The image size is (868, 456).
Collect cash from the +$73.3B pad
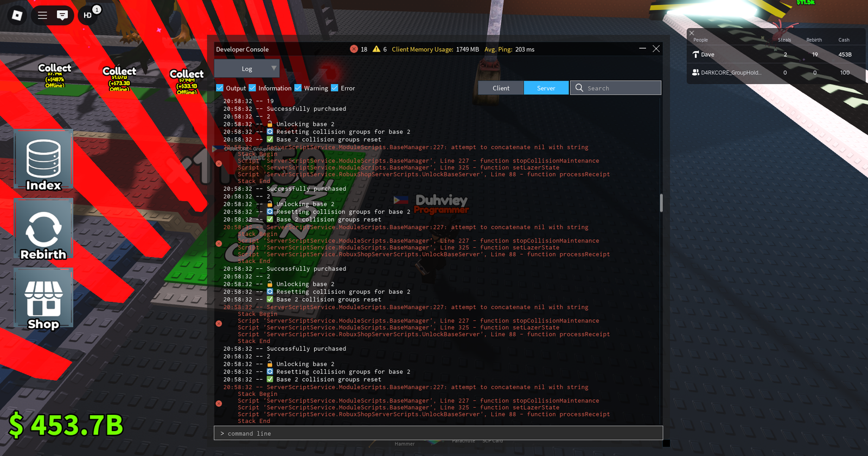(119, 79)
